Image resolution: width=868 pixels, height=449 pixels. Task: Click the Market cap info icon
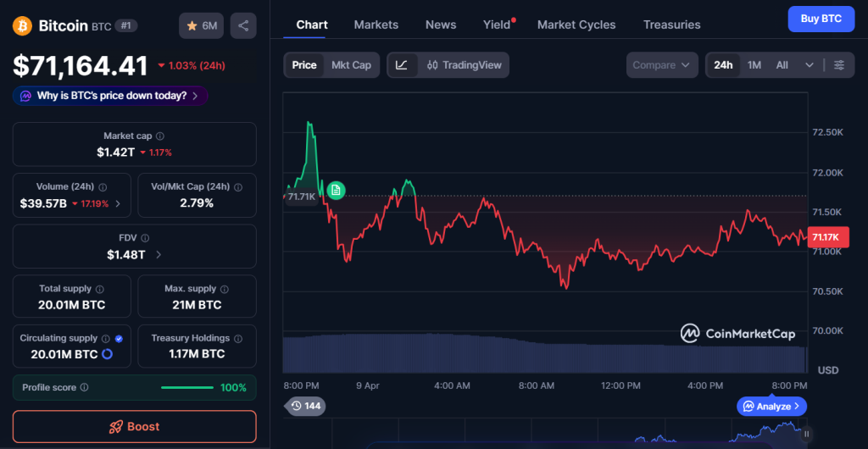(160, 136)
